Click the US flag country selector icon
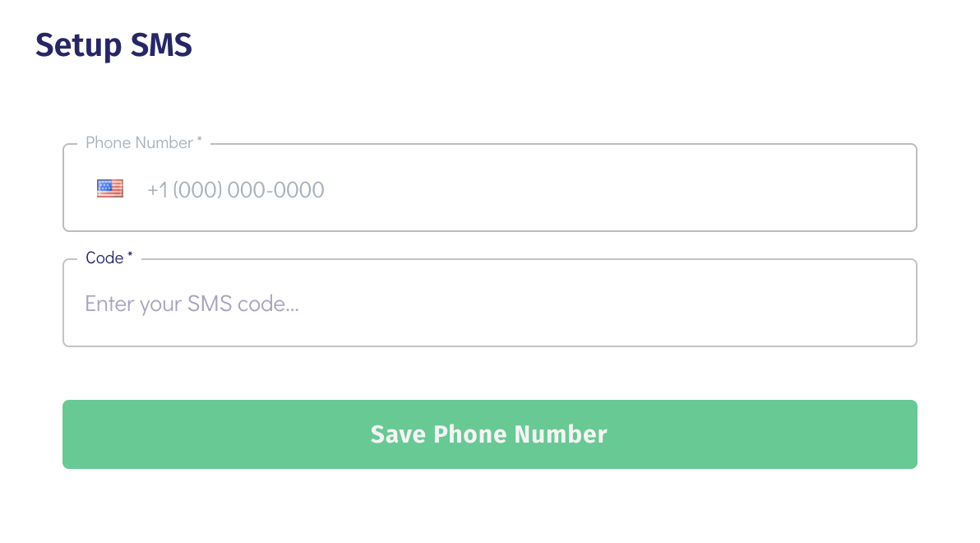 point(110,189)
